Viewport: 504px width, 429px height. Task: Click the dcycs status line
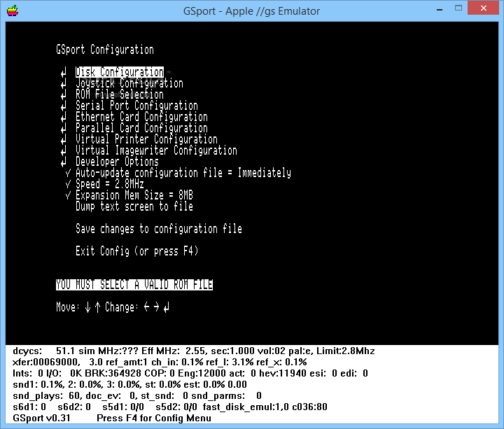point(193,351)
